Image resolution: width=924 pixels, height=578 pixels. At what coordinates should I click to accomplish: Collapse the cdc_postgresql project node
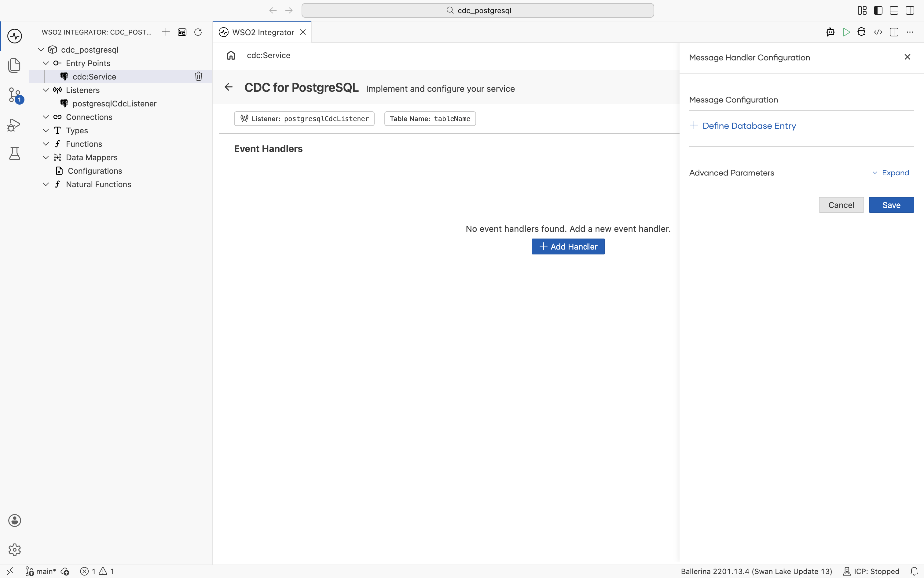pos(41,50)
